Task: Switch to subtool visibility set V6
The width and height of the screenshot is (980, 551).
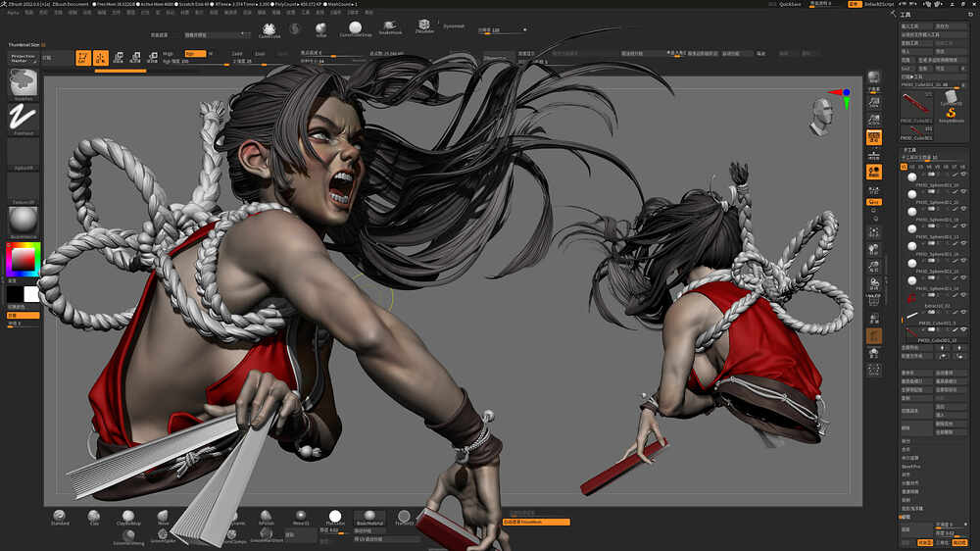Action: (x=947, y=167)
